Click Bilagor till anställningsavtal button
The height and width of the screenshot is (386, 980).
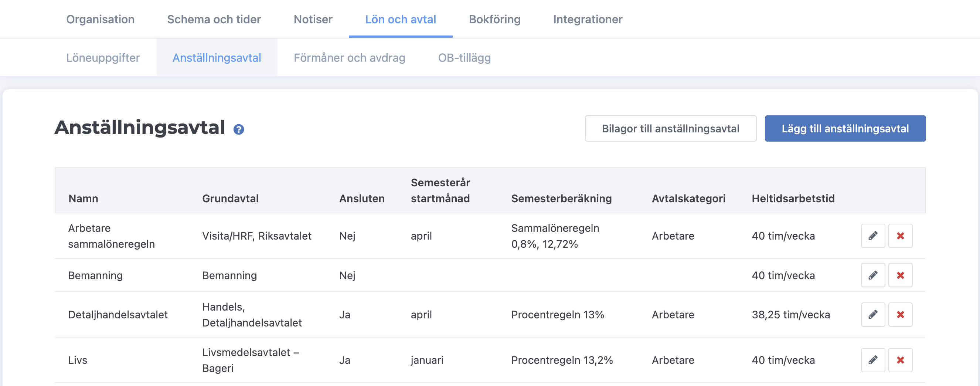tap(670, 129)
